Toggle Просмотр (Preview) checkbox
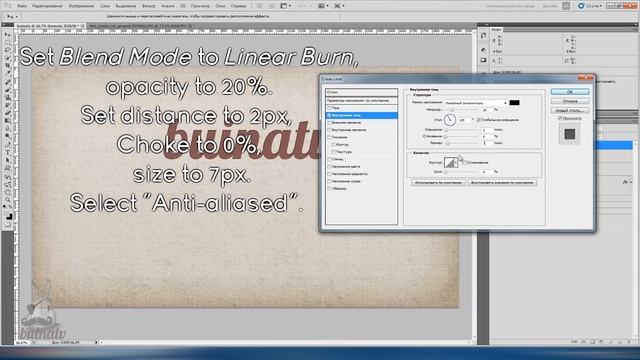The height and width of the screenshot is (360, 640). point(560,118)
